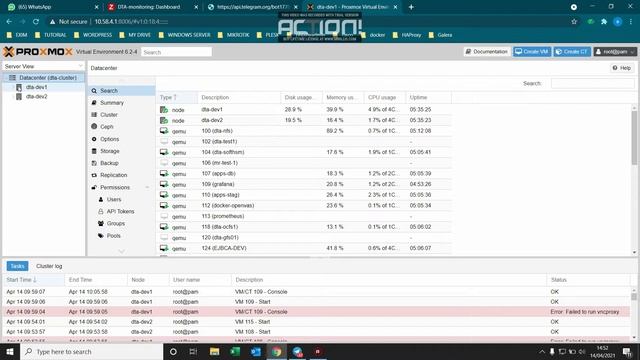
Task: Select node dta-dev1 in server tree
Action: (36, 87)
